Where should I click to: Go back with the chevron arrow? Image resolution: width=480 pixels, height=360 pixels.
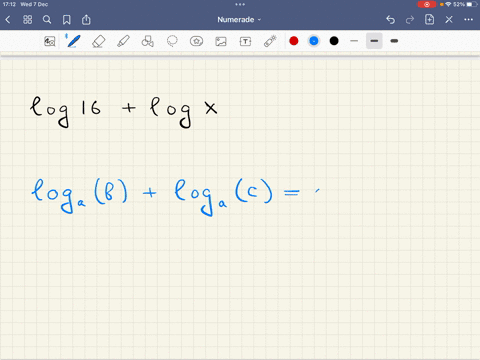coord(8,20)
